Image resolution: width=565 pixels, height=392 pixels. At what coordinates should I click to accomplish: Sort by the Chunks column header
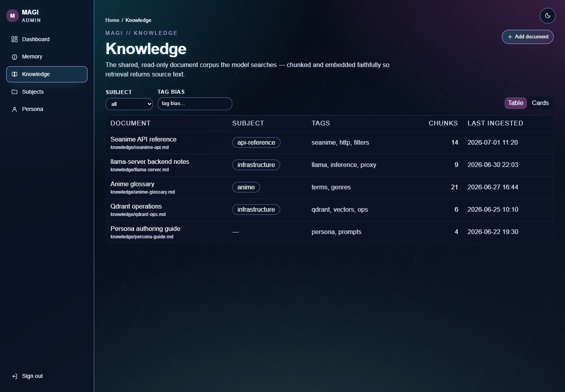(443, 123)
